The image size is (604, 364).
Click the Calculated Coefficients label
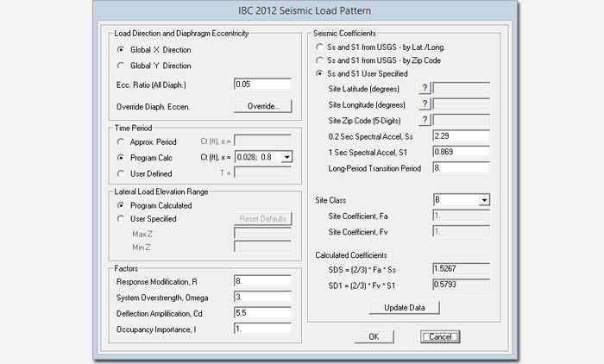pos(351,255)
